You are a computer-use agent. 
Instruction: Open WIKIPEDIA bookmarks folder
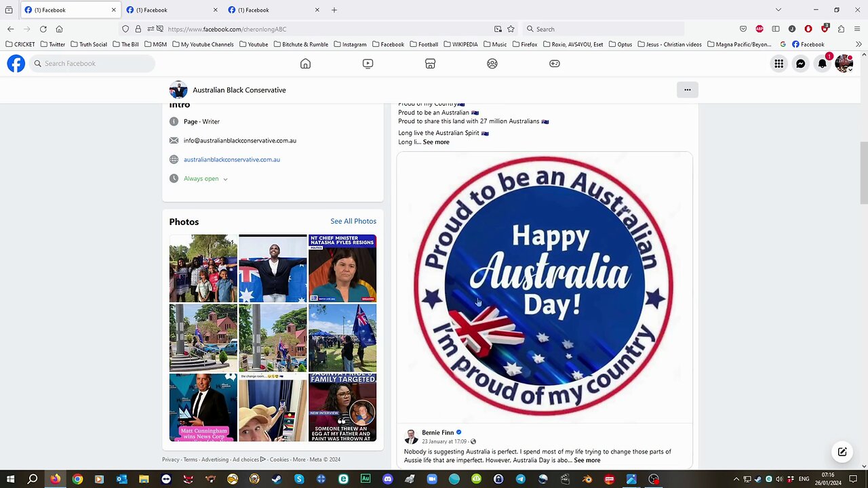tap(460, 45)
